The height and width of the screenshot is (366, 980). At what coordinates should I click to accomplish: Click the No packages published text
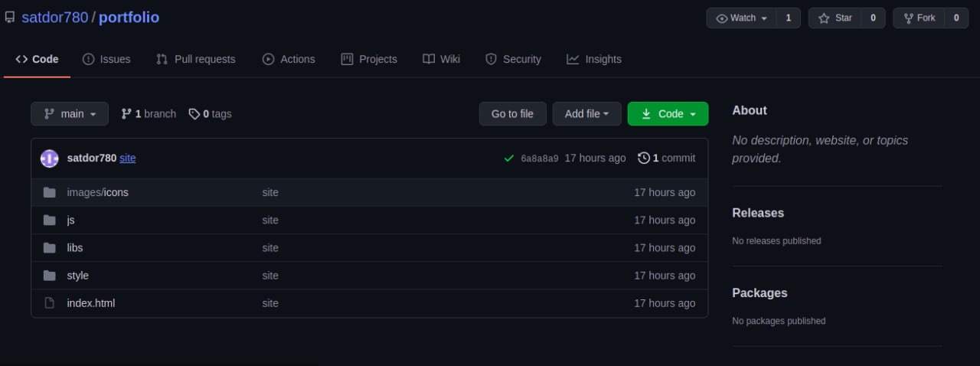coord(779,321)
